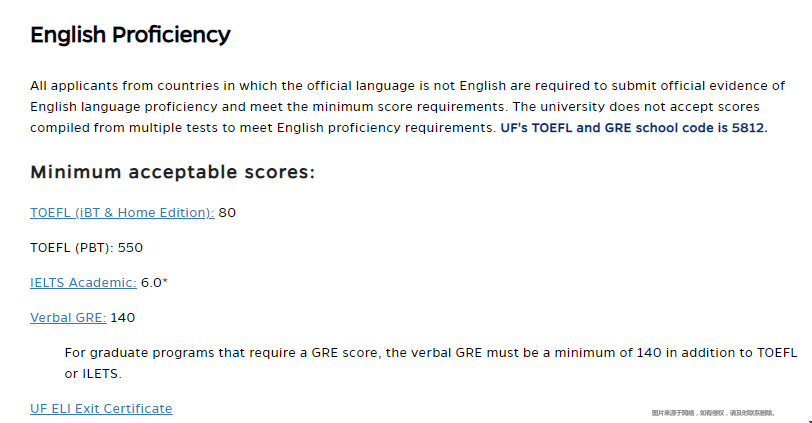Image resolution: width=812 pixels, height=423 pixels.
Task: Open the IELTS Academic link
Action: 83,283
